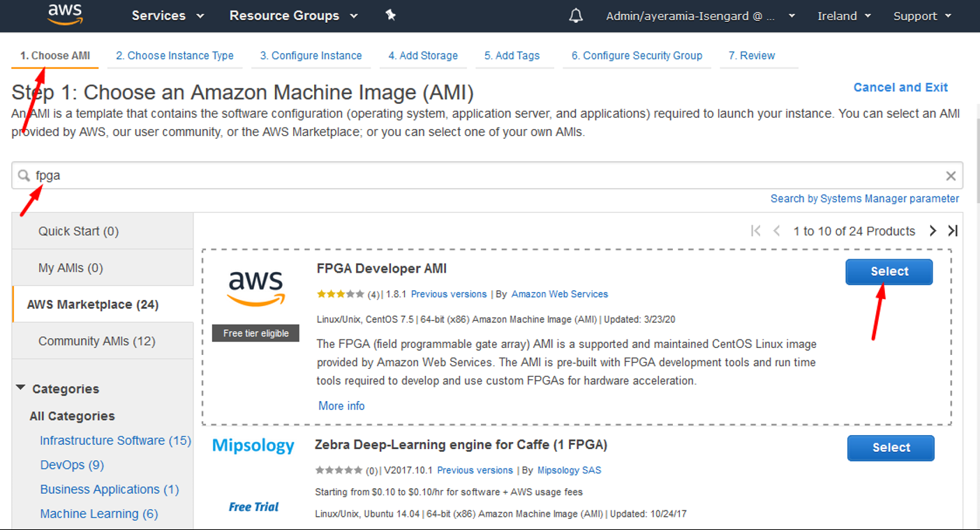View Previous versions of FPGA Developer AMI
980x530 pixels.
(449, 294)
